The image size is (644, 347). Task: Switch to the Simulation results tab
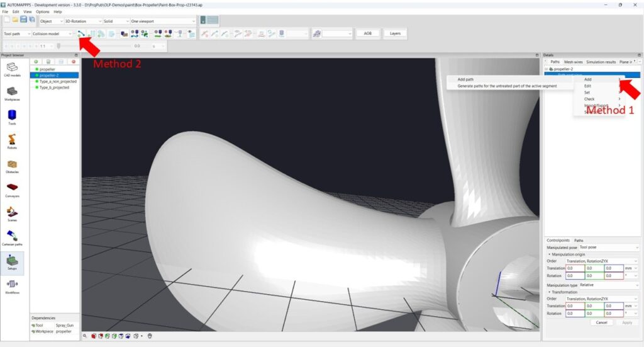(x=601, y=62)
